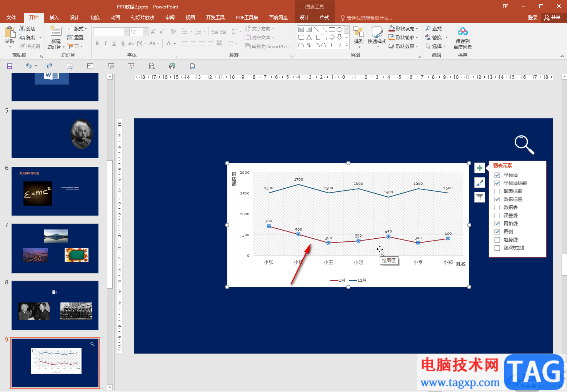Select the triangle shape in shapes gallery
This screenshot has height=392, width=567.
[x=309, y=37]
